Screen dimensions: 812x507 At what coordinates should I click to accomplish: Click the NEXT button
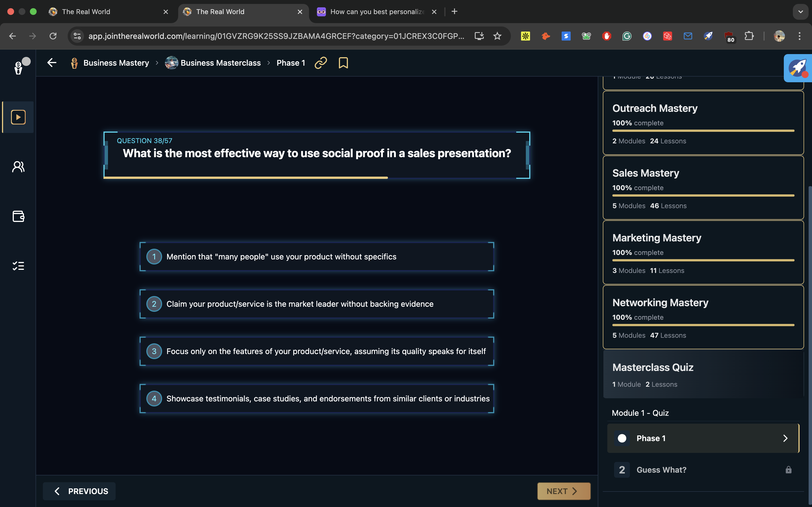point(563,491)
